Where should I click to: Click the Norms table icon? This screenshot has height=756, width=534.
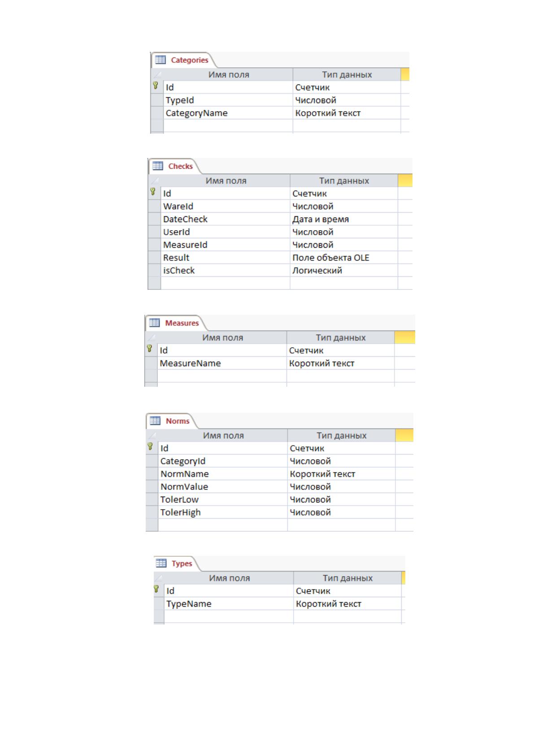click(x=155, y=421)
